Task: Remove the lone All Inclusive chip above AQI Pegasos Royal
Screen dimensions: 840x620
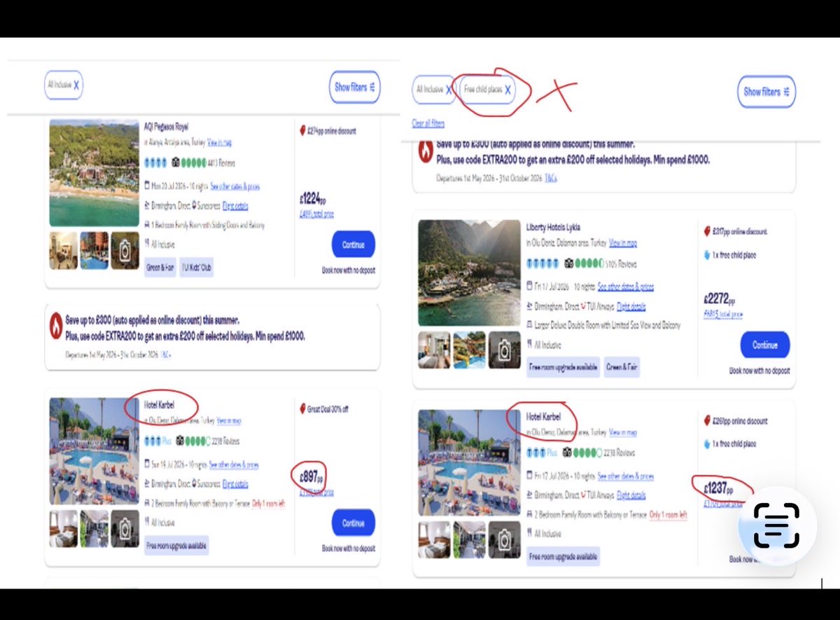Action: point(76,85)
